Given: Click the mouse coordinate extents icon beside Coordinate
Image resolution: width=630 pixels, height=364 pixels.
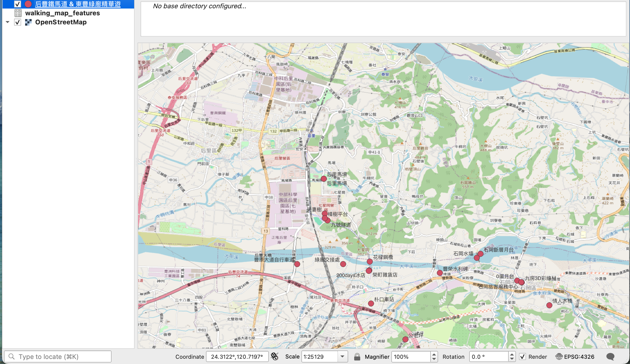Looking at the screenshot, I should point(275,356).
